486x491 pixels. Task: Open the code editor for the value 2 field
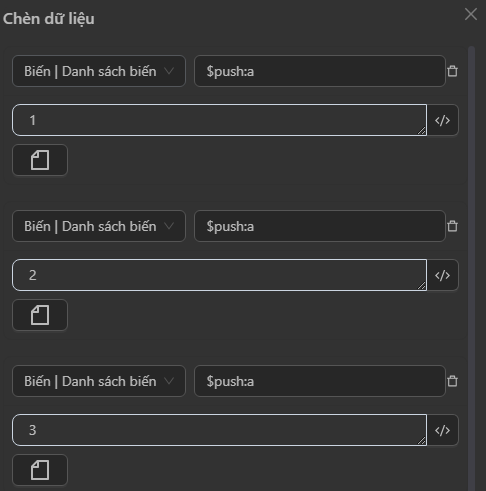click(x=443, y=275)
